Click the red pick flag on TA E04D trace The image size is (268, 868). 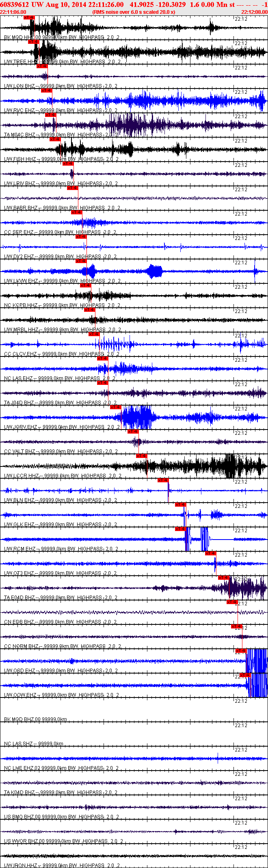[224, 578]
